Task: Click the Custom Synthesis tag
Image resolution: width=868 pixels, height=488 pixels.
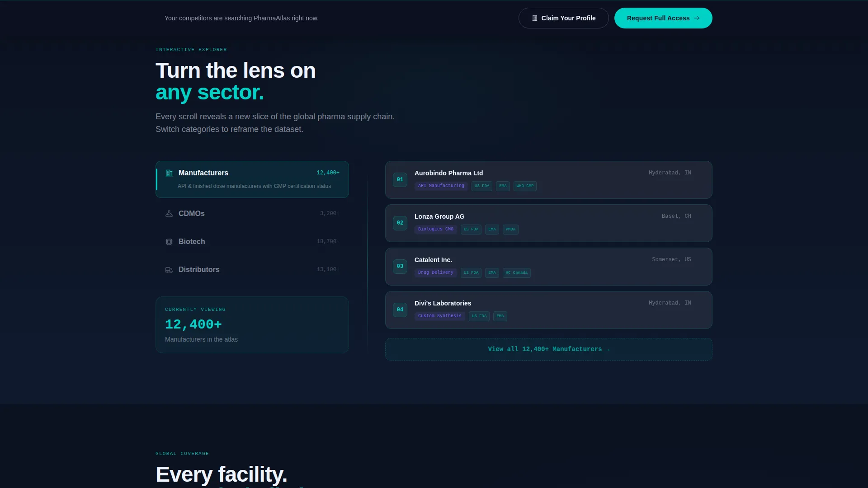Action: coord(440,316)
